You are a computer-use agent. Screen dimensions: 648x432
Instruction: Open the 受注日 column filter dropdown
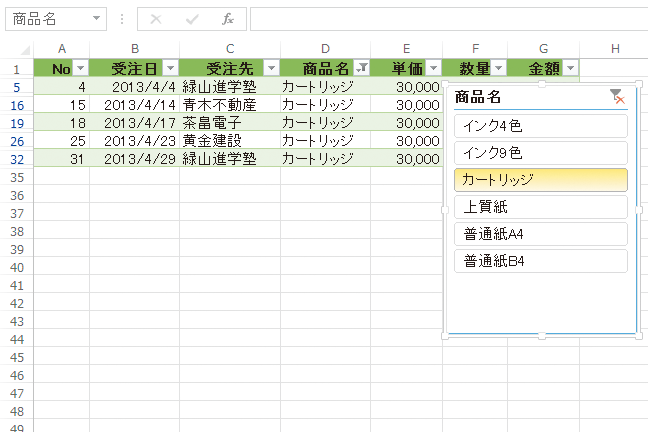click(x=170, y=68)
